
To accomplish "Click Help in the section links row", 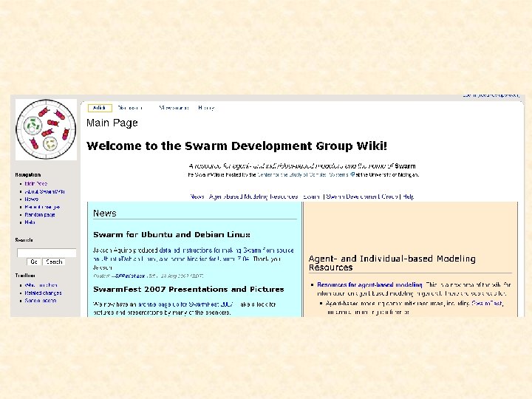I will pyautogui.click(x=408, y=197).
